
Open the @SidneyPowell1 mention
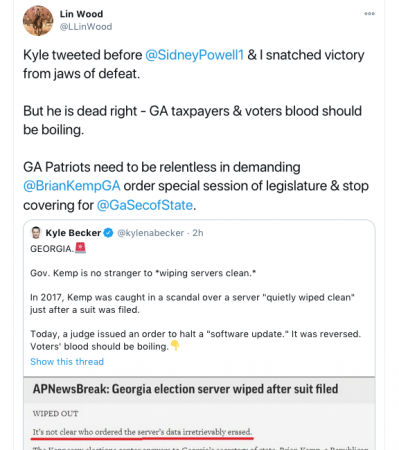pos(195,55)
